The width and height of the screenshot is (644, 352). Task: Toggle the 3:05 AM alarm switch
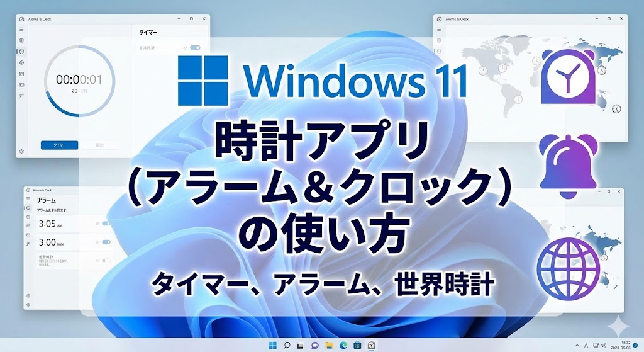point(106,223)
